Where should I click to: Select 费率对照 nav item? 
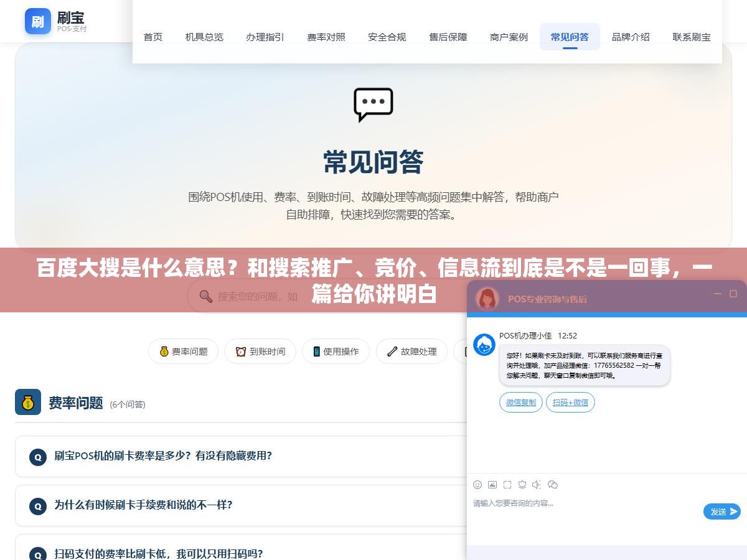(326, 37)
